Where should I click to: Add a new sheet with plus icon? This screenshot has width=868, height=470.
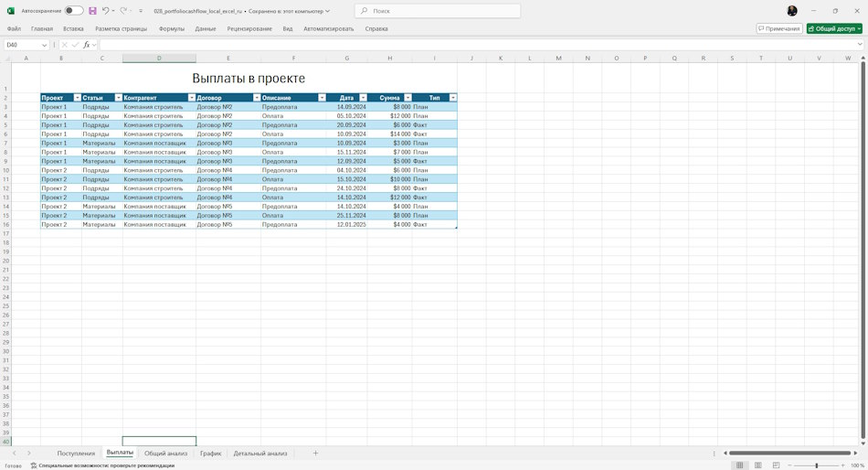click(x=315, y=454)
